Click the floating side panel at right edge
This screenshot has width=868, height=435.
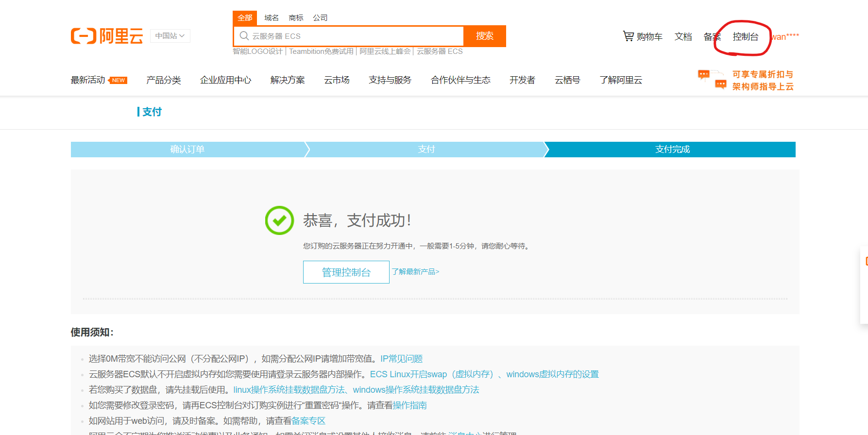864,285
